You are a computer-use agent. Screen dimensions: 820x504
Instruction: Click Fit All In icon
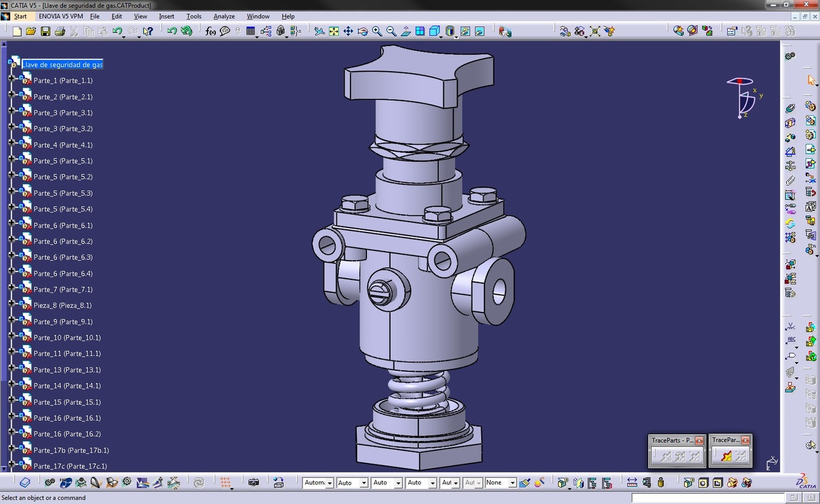point(334,31)
